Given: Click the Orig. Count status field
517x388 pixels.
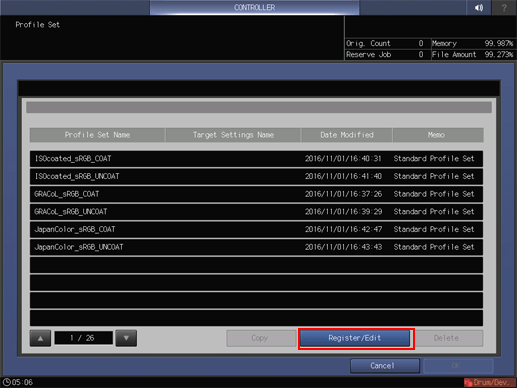Looking at the screenshot, I should [387, 44].
